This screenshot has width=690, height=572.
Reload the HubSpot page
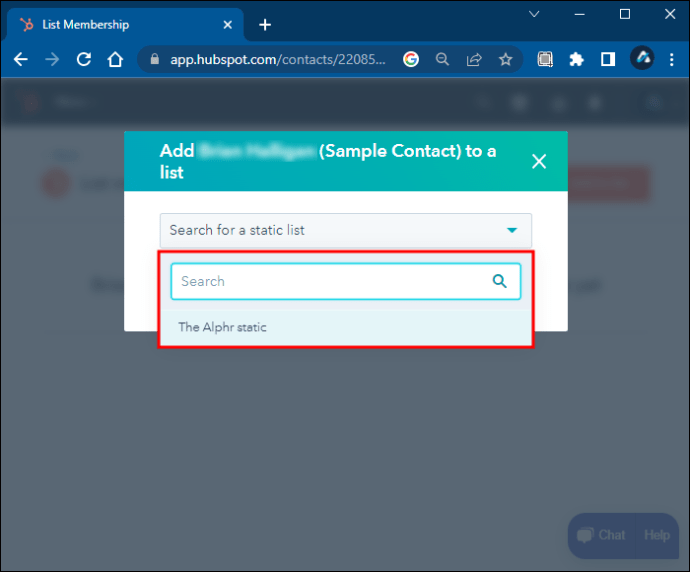(84, 59)
